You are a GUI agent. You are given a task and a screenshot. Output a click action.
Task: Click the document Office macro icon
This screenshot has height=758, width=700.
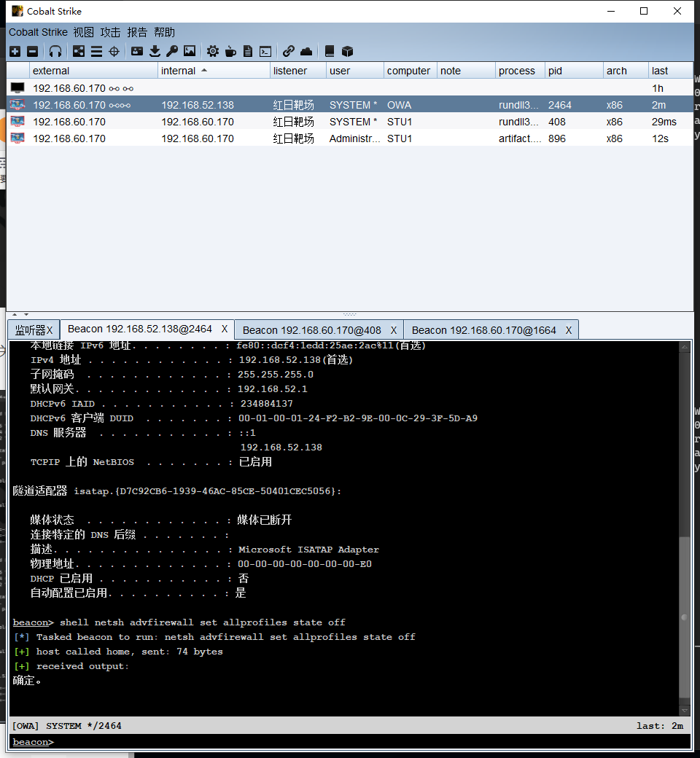point(248,51)
